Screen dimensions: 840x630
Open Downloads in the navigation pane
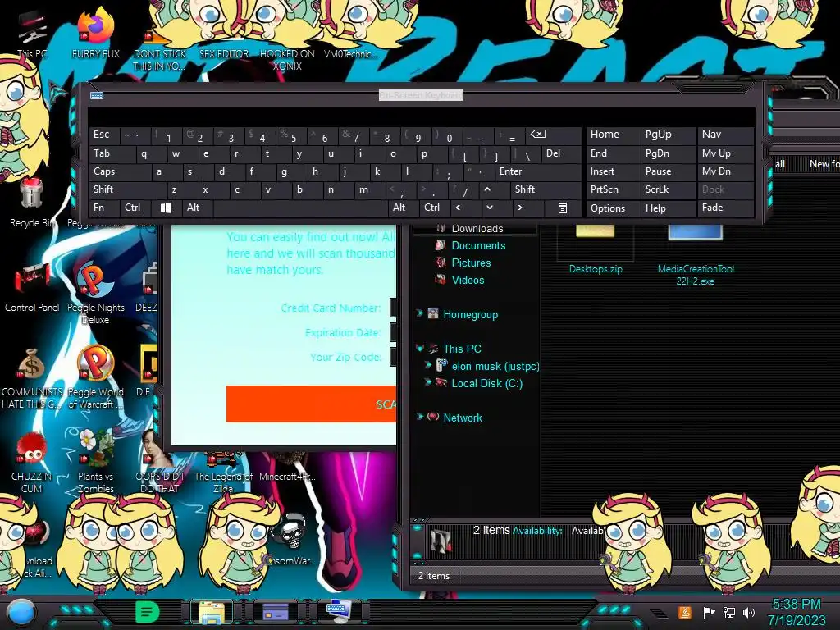[477, 229]
